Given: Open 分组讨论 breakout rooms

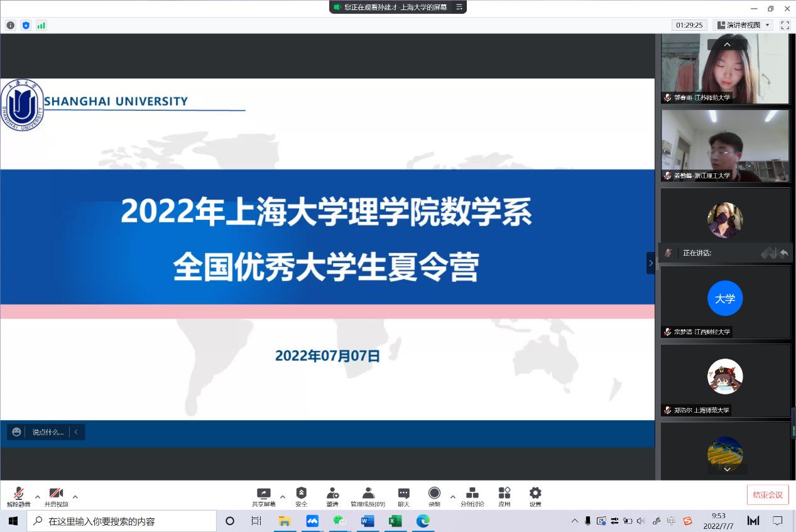Looking at the screenshot, I should (472, 494).
